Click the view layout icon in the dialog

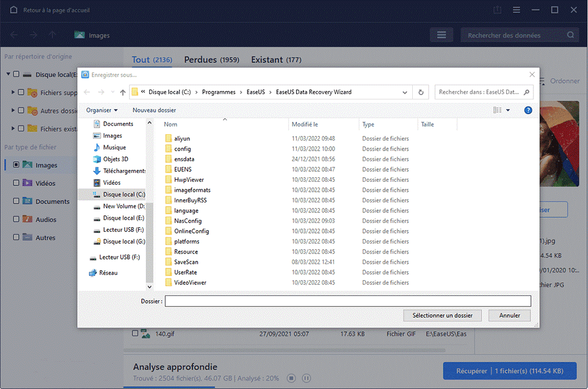(497, 110)
